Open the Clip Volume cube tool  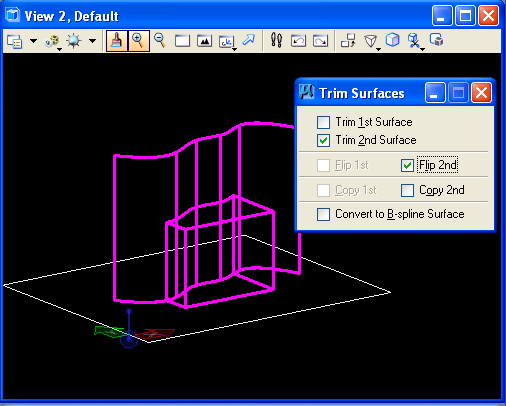393,40
